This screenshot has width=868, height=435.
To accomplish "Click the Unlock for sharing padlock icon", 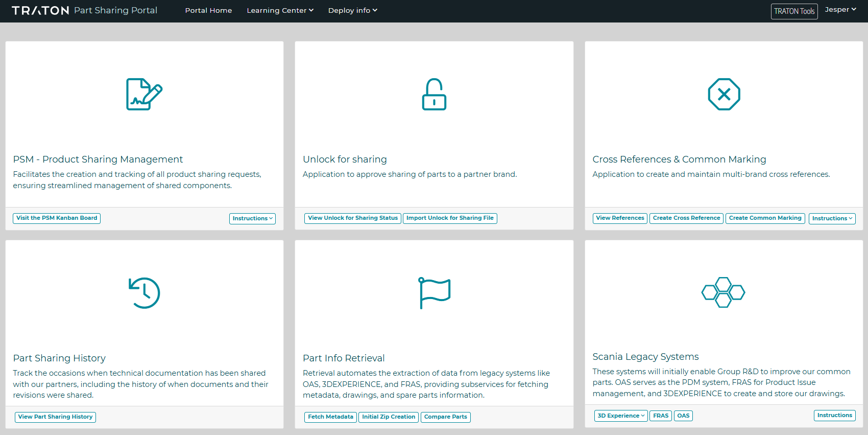I will click(434, 94).
